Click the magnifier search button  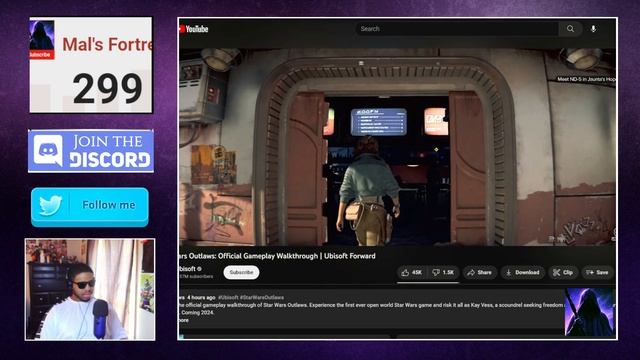[570, 29]
